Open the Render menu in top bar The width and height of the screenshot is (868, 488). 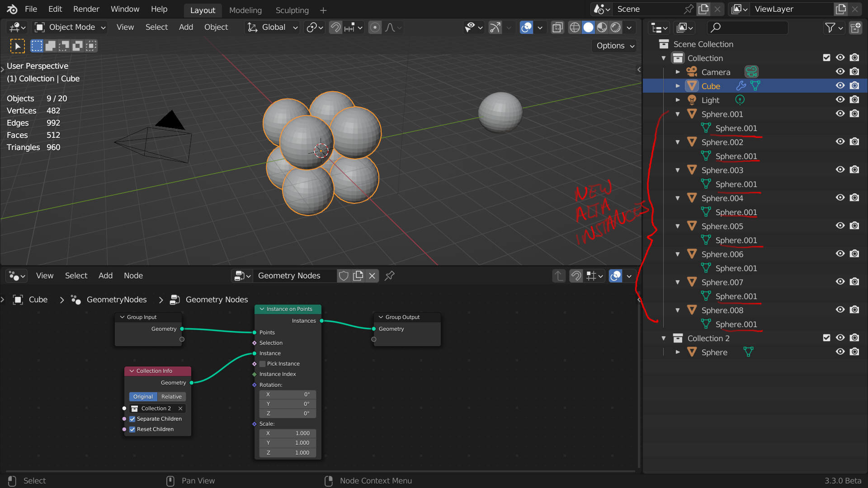pyautogui.click(x=86, y=9)
